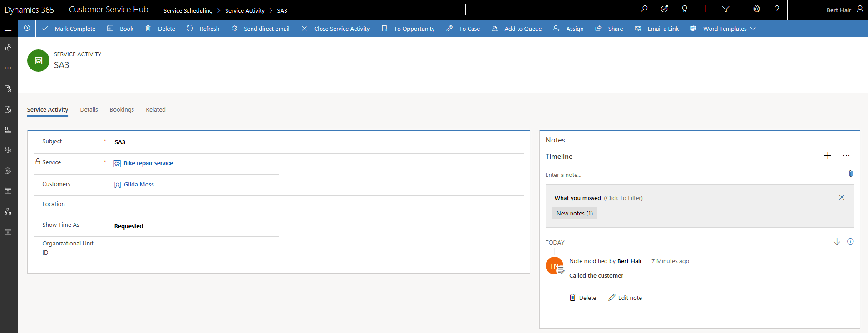868x333 pixels.
Task: Click Edit note button
Action: coord(625,298)
